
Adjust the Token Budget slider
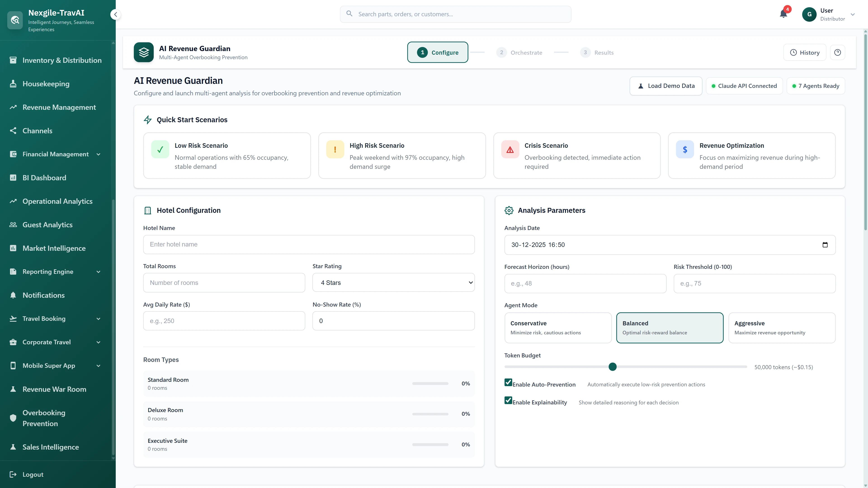[612, 367]
